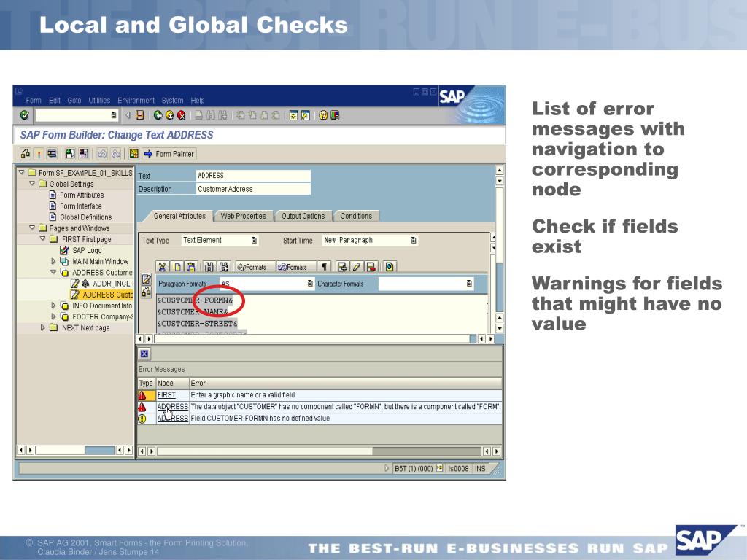The image size is (747, 560).
Task: Click the Form Painter arrow button
Action: 169,154
